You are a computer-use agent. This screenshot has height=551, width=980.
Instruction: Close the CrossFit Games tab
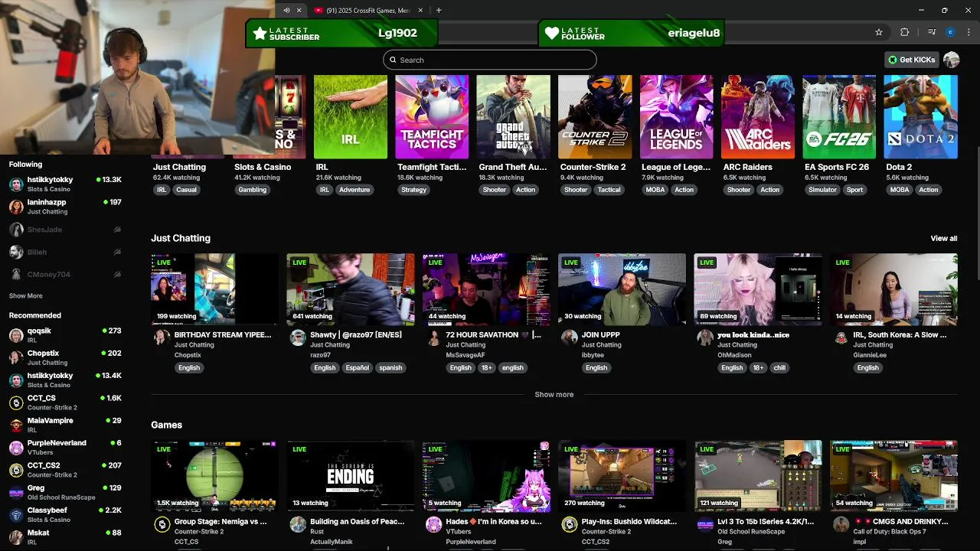422,10
